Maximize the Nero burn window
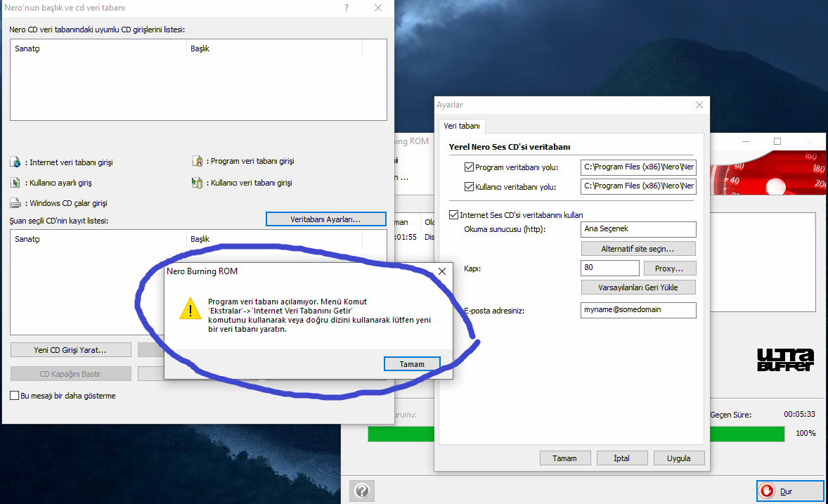The height and width of the screenshot is (504, 828). 777,141
